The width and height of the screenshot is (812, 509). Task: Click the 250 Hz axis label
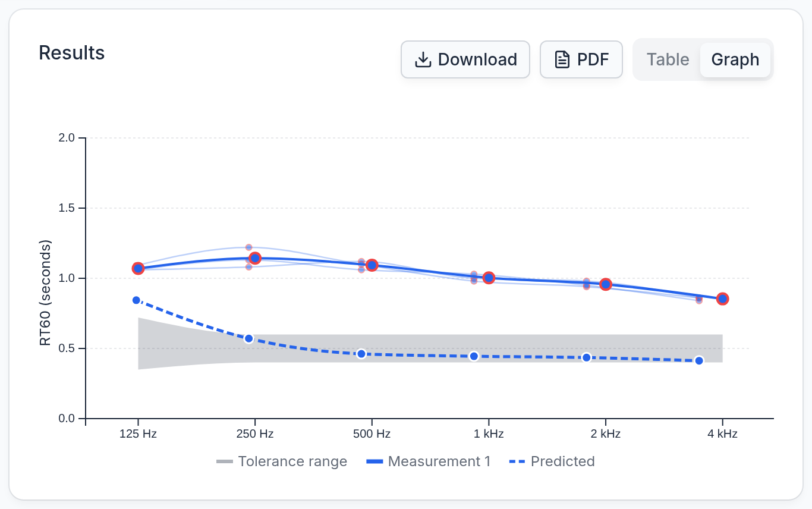255,434
